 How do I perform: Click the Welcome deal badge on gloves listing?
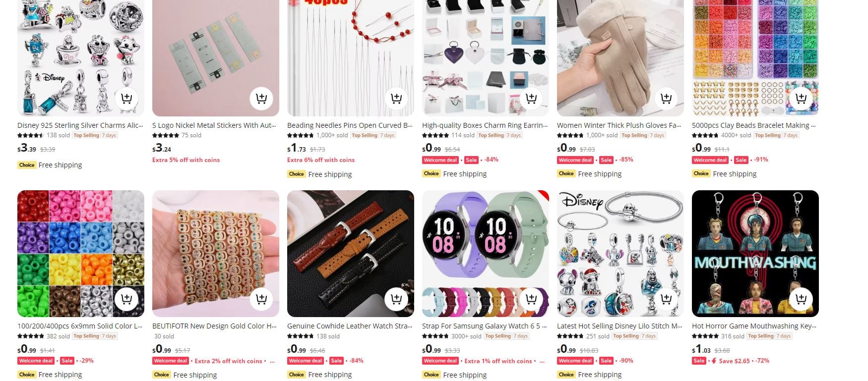575,160
